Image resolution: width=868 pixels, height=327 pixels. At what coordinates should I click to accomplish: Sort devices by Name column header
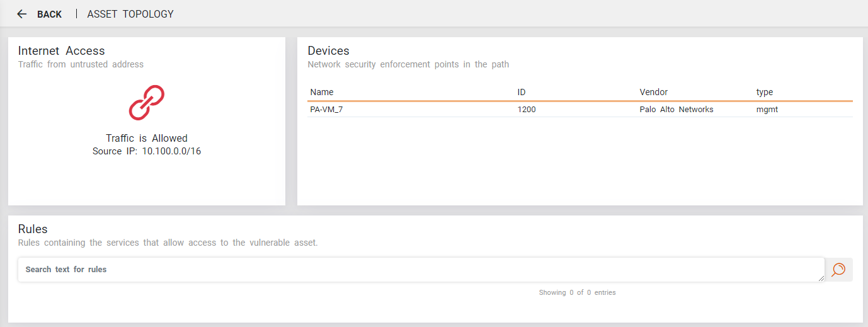coord(322,92)
